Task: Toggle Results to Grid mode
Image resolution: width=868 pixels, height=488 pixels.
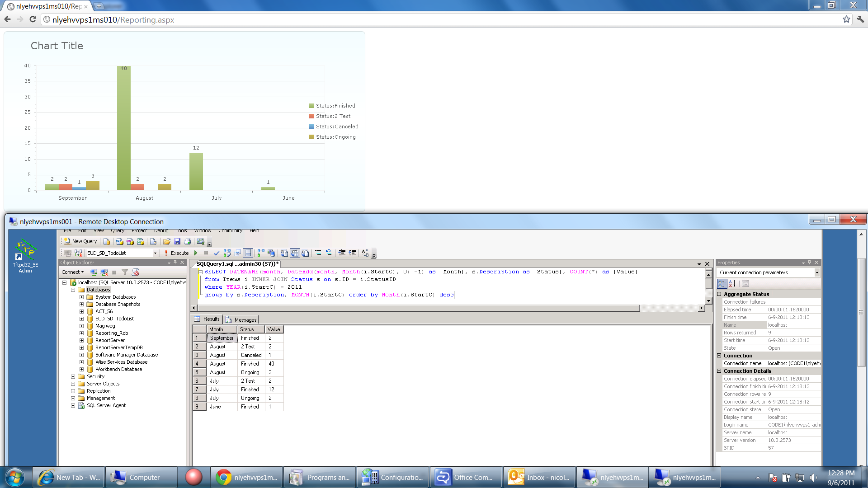Action: [295, 253]
